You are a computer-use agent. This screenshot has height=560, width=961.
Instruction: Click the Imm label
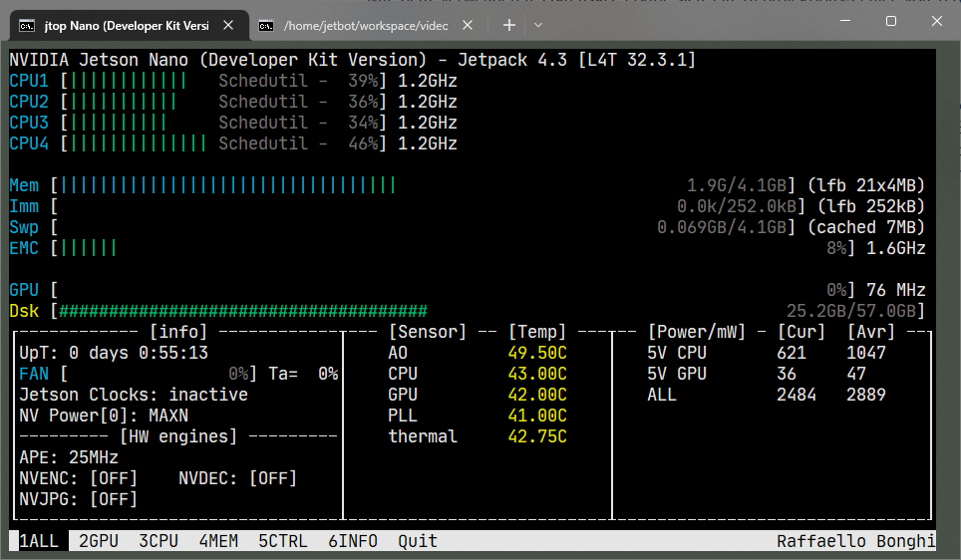[24, 206]
